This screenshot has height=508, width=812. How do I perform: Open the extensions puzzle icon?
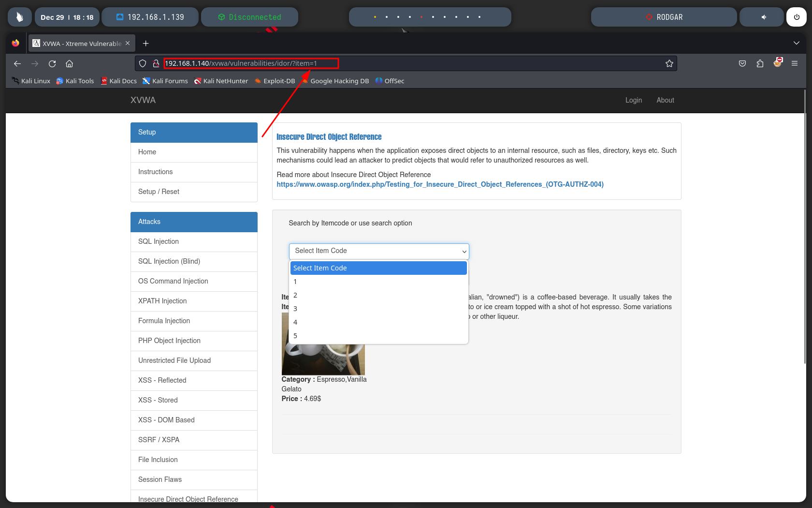(760, 63)
